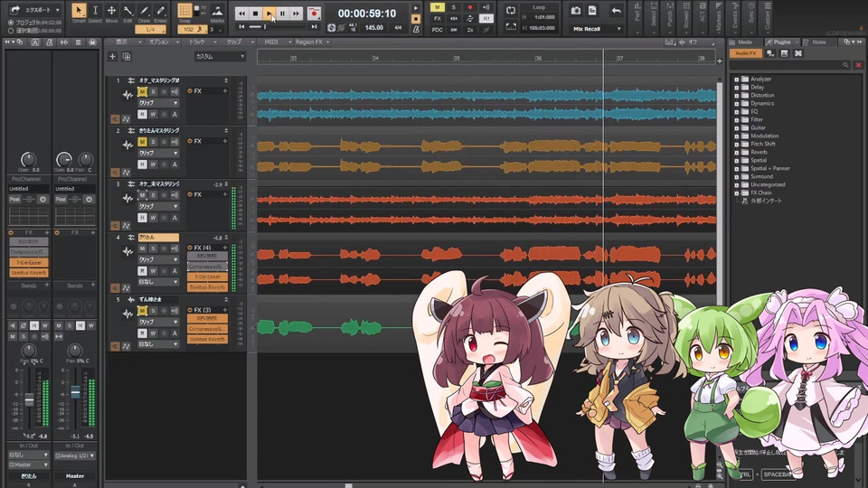
Task: Take a screenshot with camera icon
Action: pos(576,11)
